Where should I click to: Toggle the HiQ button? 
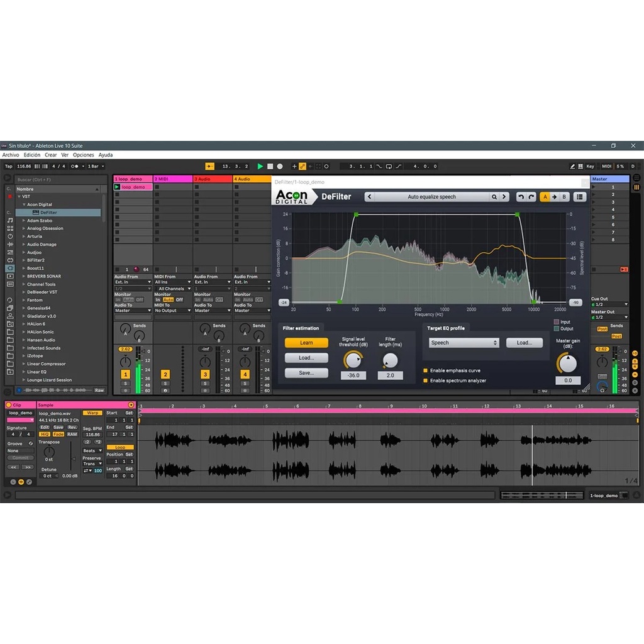click(x=45, y=434)
